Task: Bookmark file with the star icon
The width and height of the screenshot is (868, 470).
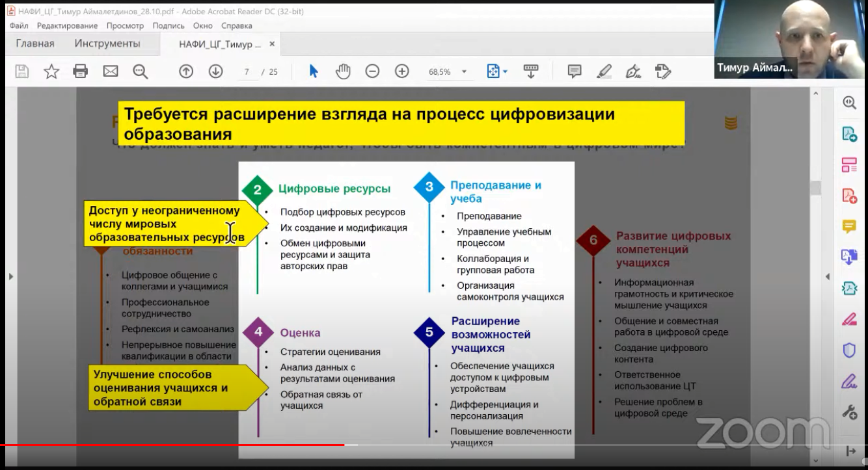Action: coord(51,72)
